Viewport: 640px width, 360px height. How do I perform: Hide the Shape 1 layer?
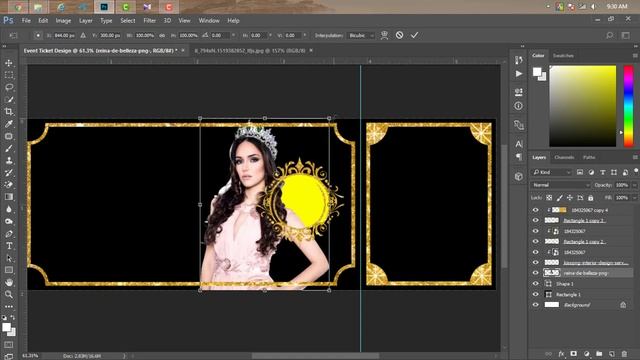click(536, 284)
